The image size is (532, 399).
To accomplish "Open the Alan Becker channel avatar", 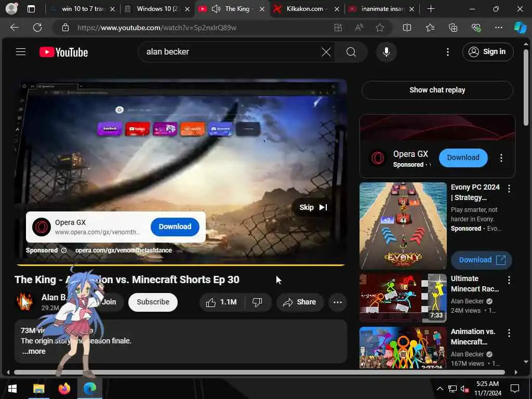I will [x=24, y=302].
